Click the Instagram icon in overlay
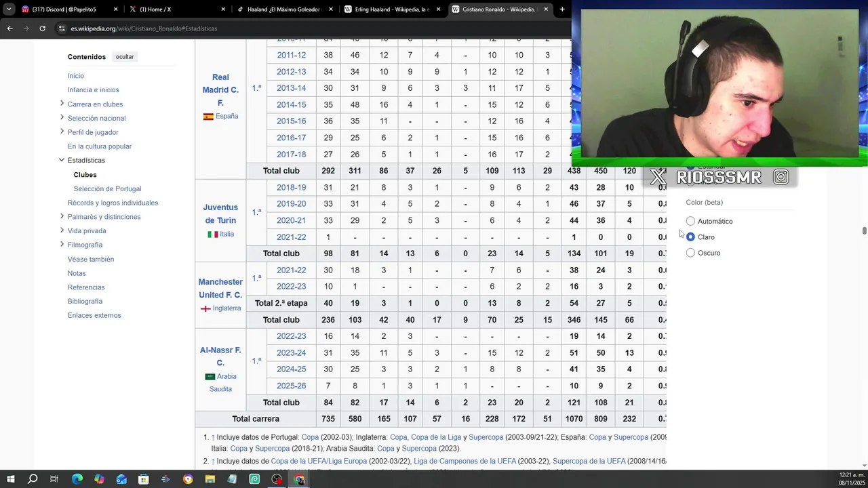868x488 pixels. coord(781,177)
